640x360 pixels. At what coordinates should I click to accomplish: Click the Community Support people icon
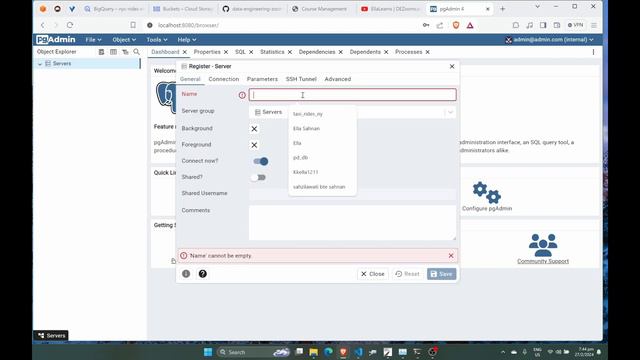tap(543, 245)
